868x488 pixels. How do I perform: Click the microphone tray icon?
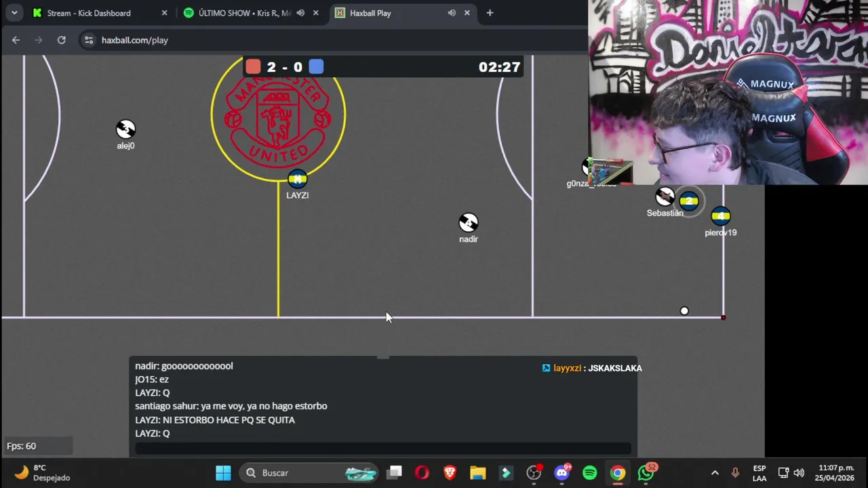coord(735,472)
